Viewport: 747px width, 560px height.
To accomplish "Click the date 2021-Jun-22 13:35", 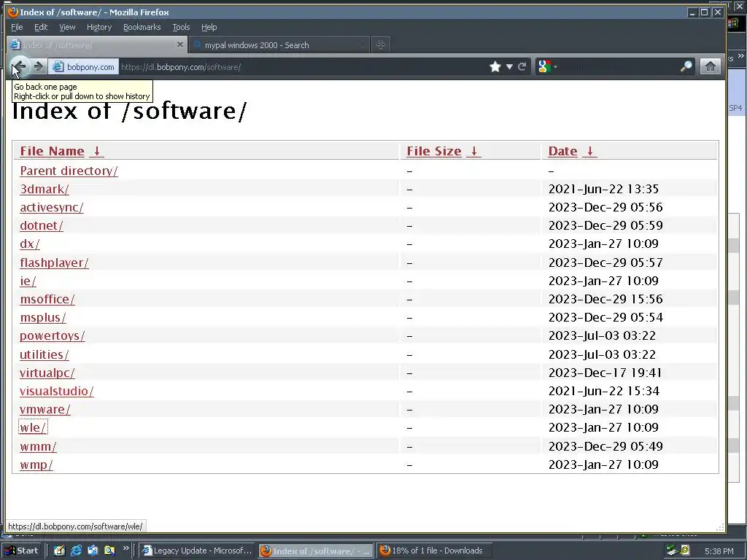I will (x=603, y=189).
